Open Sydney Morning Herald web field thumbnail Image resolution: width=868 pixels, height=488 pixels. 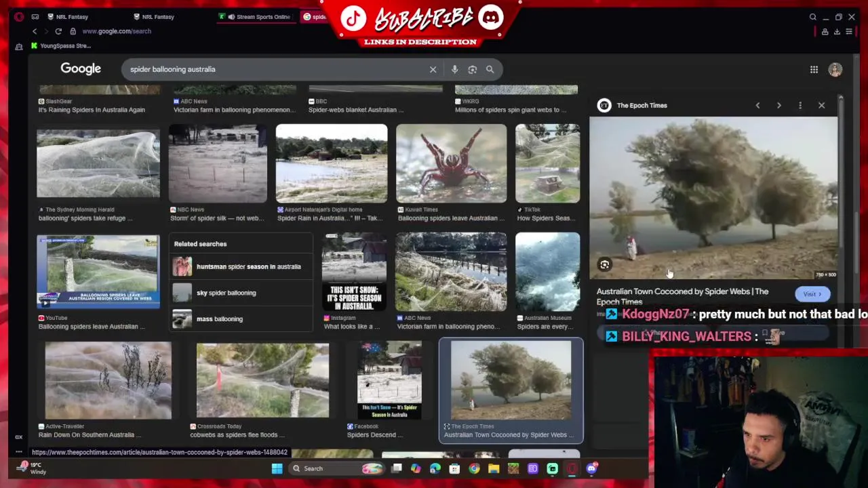click(x=98, y=163)
